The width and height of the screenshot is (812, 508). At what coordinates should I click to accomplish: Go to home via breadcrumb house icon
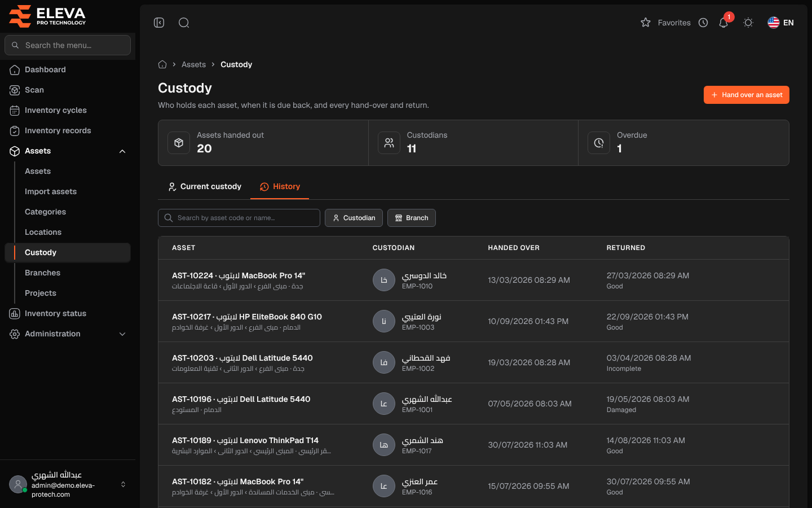pyautogui.click(x=162, y=64)
